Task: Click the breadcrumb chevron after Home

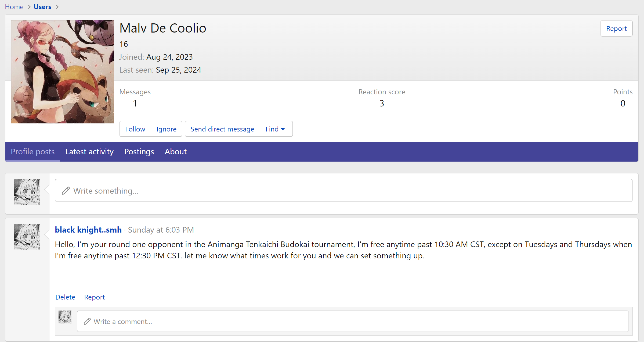Action: click(x=29, y=7)
